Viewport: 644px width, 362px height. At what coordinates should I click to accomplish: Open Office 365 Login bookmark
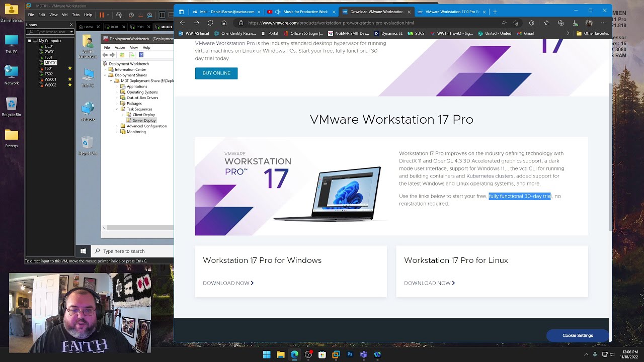pyautogui.click(x=303, y=33)
